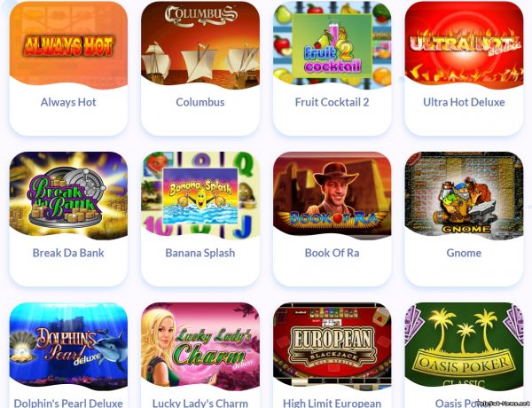
Task: Follow the Gnome title link
Action: [x=464, y=253]
